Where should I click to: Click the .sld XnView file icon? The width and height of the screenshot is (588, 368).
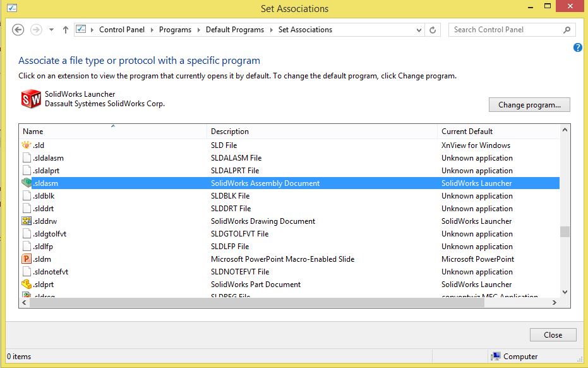point(26,145)
